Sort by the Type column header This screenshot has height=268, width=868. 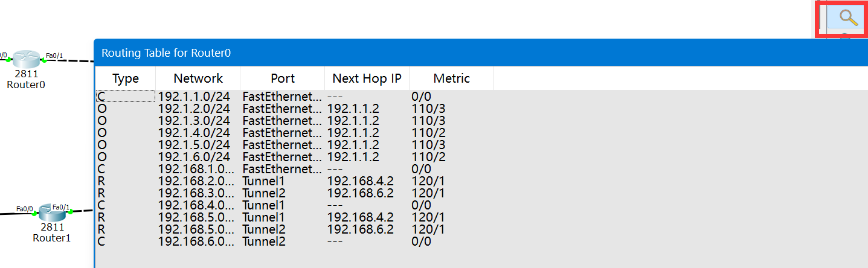126,78
